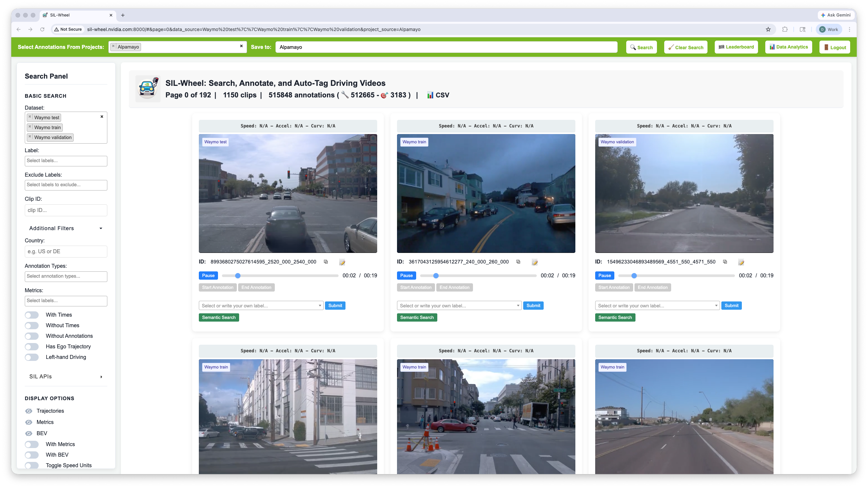Viewport: 868px width, 488px height.
Task: Bookmark this page with the star icon
Action: [768, 29]
